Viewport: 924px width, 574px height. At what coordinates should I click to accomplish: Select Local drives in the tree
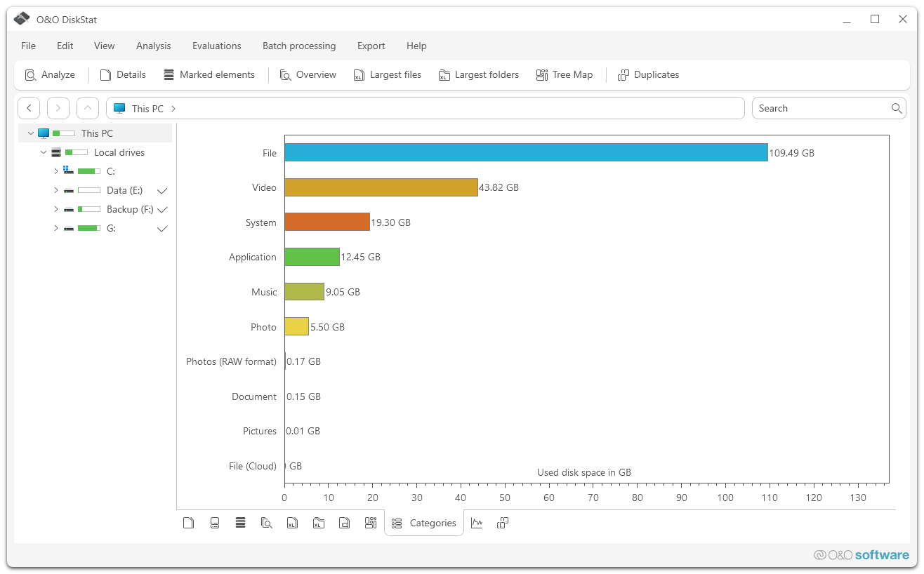point(119,152)
